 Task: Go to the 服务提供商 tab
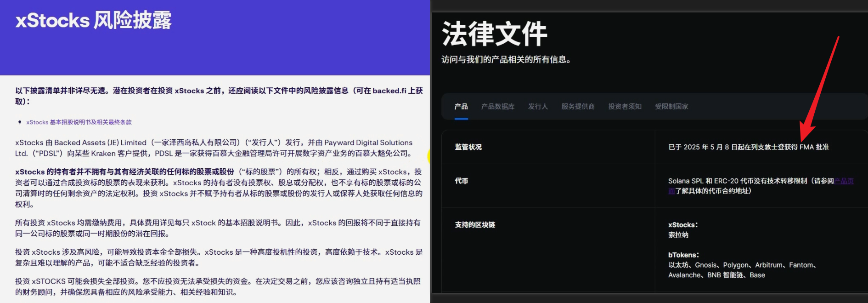578,107
